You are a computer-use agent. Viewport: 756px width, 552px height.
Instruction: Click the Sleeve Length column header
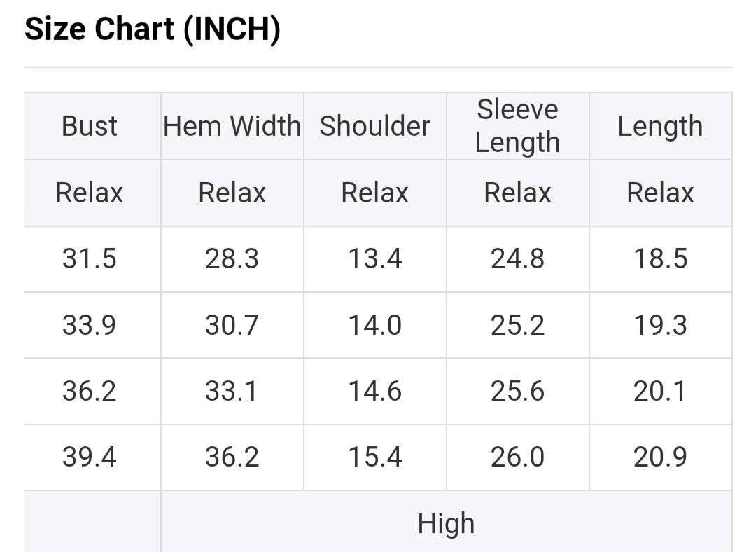[517, 126]
